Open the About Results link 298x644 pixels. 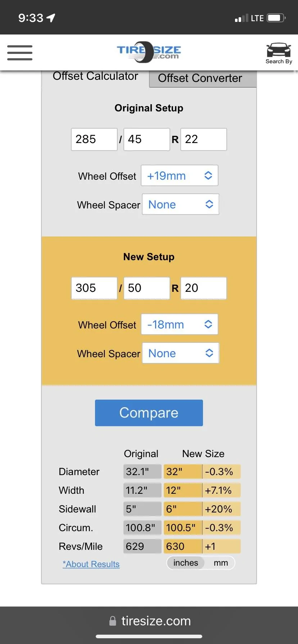[x=91, y=564]
